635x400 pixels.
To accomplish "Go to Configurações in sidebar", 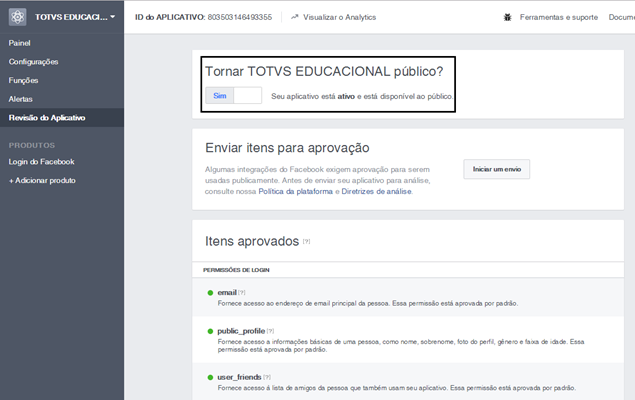I will [x=34, y=62].
